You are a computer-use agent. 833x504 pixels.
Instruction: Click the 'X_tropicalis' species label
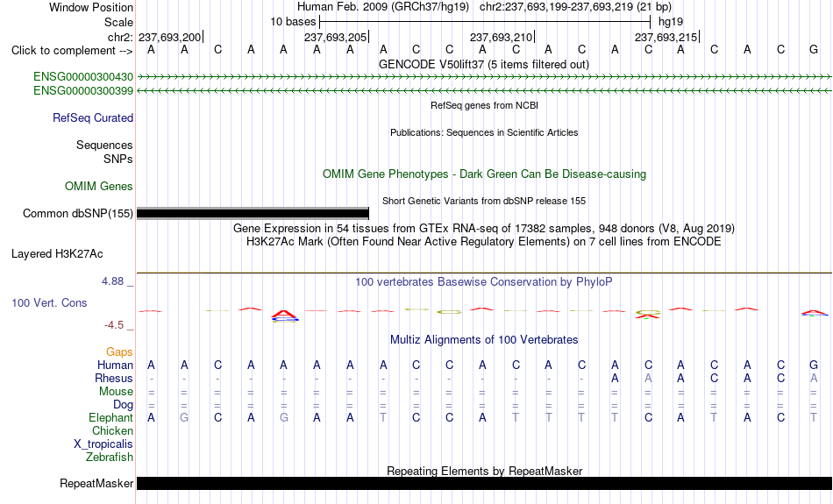(x=103, y=444)
